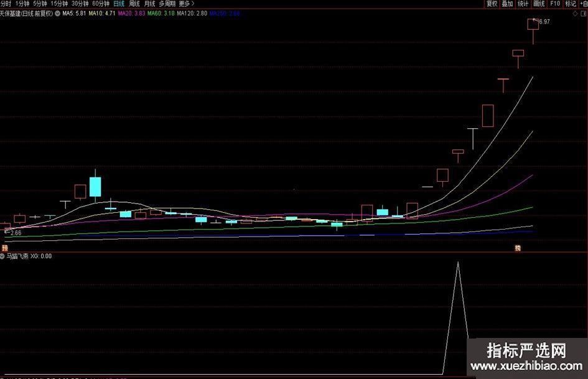Screen dimensions: 588x379
Task: Click the 预 marker at chart bottom left
Action: (x=4, y=248)
